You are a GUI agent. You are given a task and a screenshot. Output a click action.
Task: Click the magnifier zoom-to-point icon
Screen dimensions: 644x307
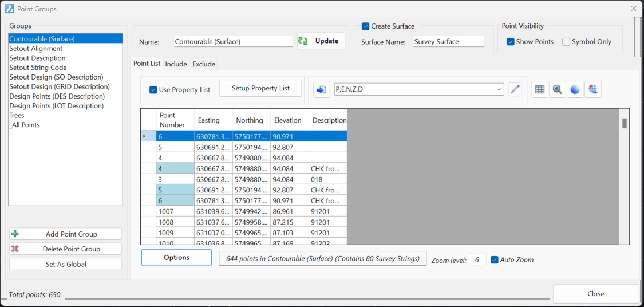pos(557,89)
